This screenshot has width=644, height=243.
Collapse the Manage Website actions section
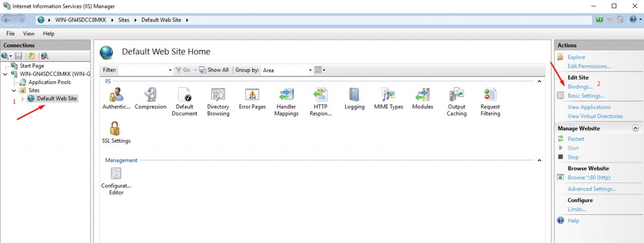(635, 128)
